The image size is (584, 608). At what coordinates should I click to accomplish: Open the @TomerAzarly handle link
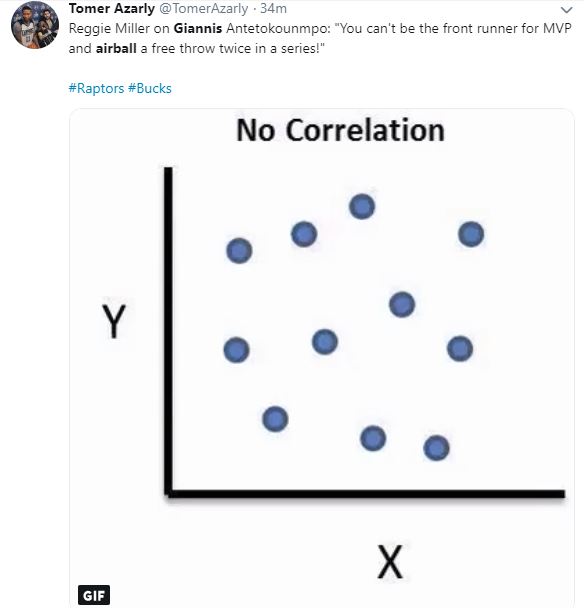pyautogui.click(x=204, y=8)
